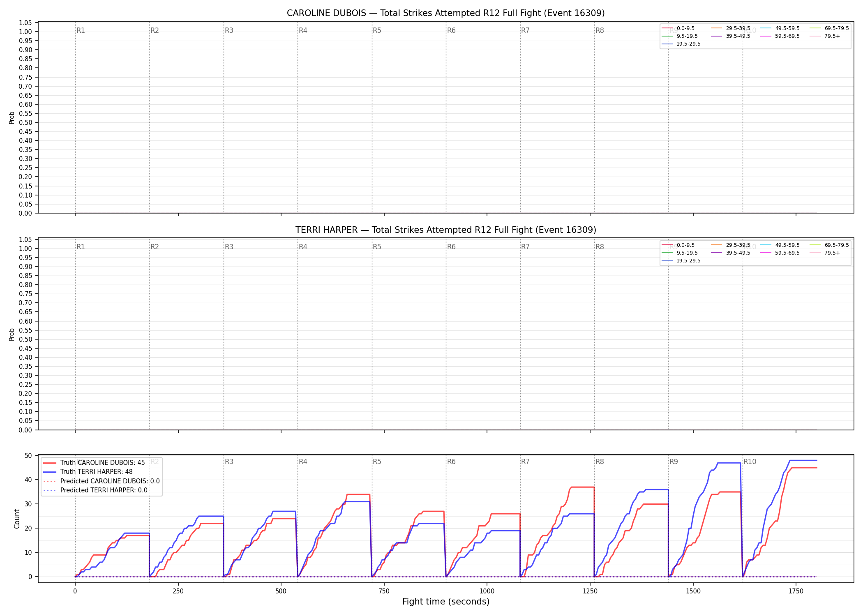Select '29.5-39.5' legend entry in Terri Harper chart

tap(731, 245)
